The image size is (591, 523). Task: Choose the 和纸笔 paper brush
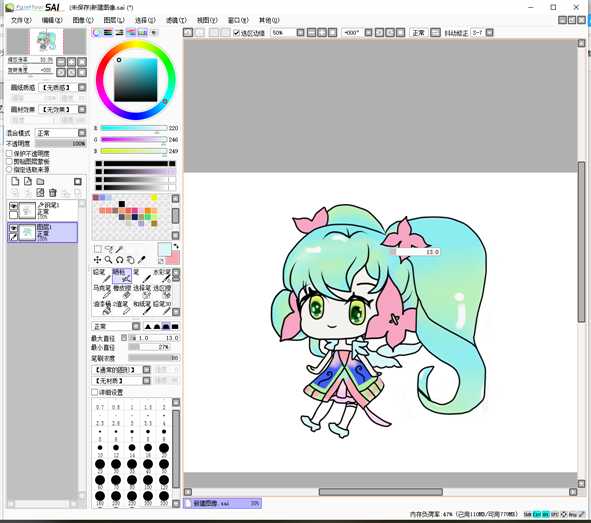(x=142, y=307)
